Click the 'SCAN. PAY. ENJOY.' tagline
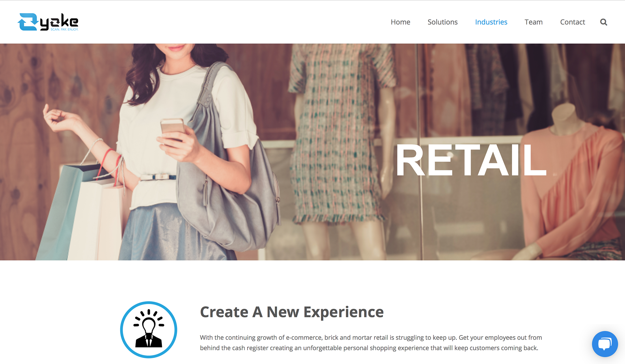Image resolution: width=625 pixels, height=364 pixels. 64,30
